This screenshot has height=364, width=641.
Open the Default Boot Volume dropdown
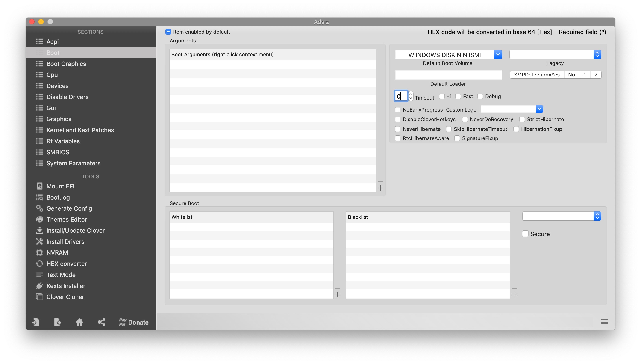(x=498, y=55)
